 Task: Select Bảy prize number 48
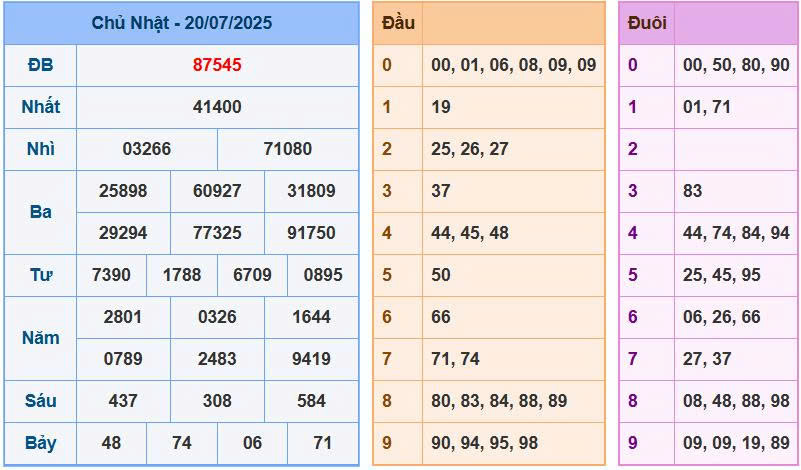(111, 442)
